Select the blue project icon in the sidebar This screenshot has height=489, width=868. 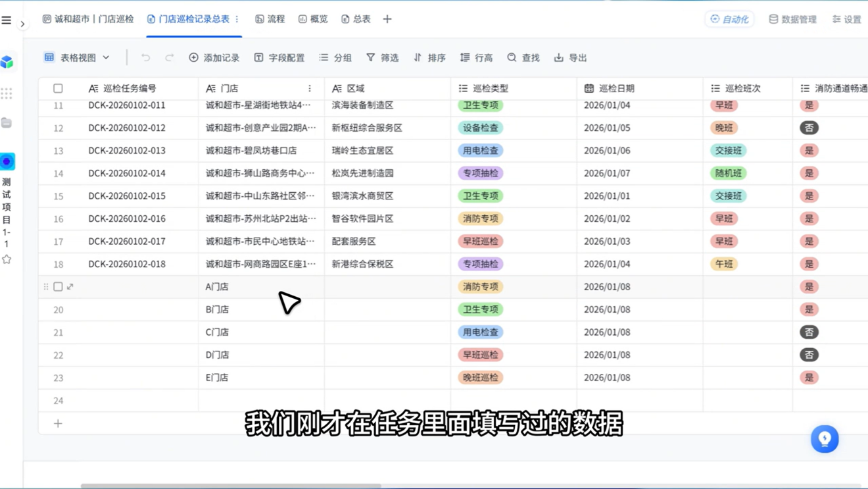click(x=7, y=161)
